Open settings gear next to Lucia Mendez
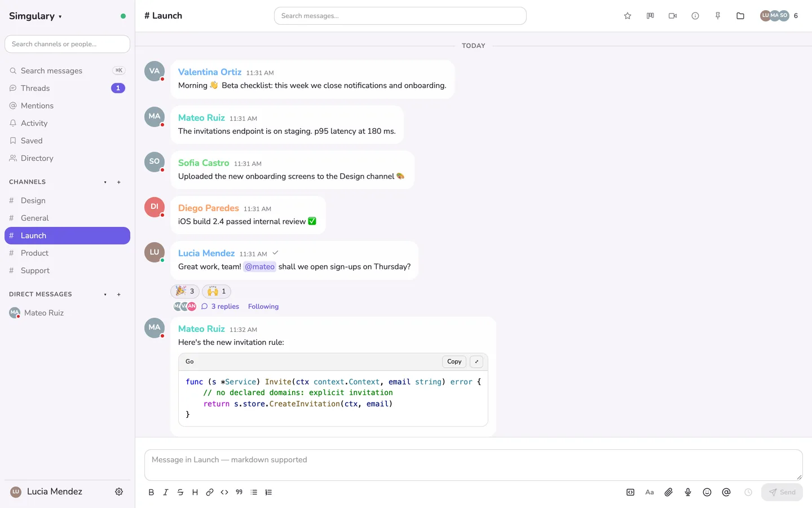 click(119, 492)
